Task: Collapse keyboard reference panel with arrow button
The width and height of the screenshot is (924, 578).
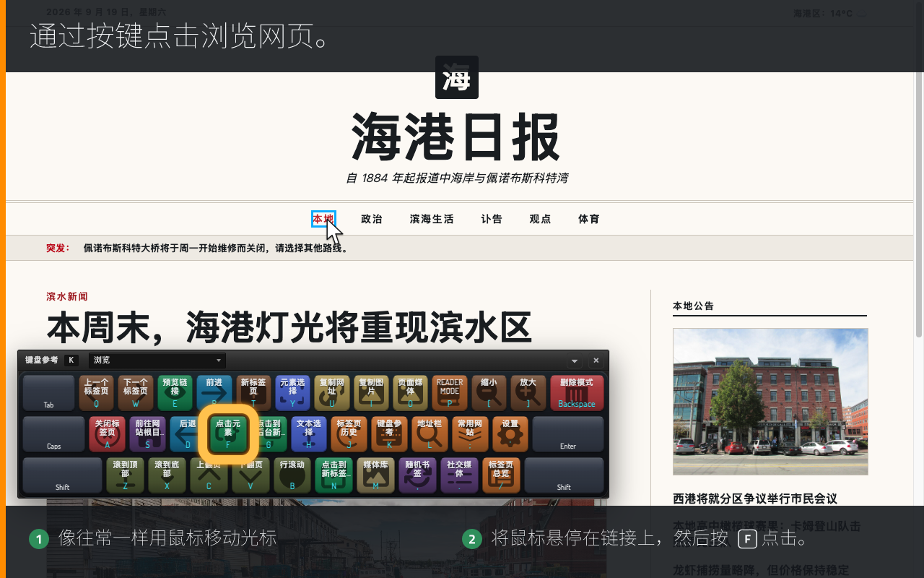Action: [575, 361]
